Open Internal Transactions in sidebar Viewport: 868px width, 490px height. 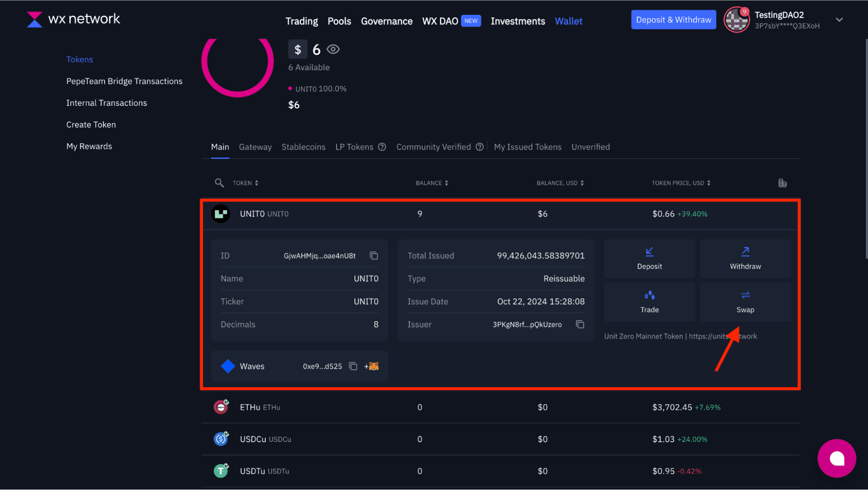[x=106, y=103]
